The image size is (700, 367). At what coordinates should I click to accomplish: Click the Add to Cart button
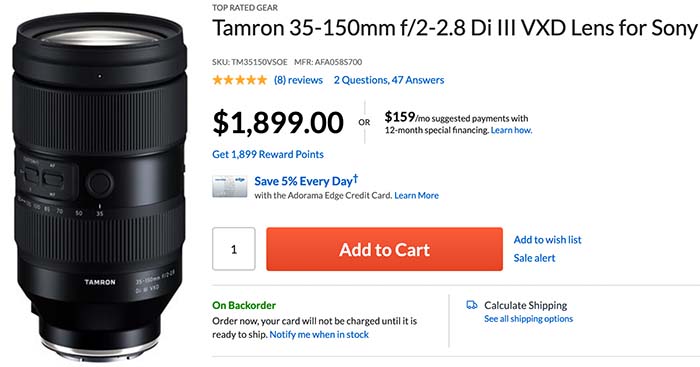coord(384,249)
